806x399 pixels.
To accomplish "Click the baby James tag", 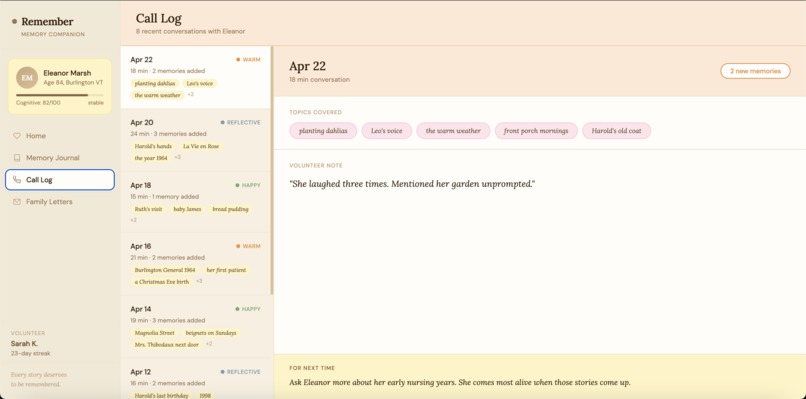I will pyautogui.click(x=187, y=209).
